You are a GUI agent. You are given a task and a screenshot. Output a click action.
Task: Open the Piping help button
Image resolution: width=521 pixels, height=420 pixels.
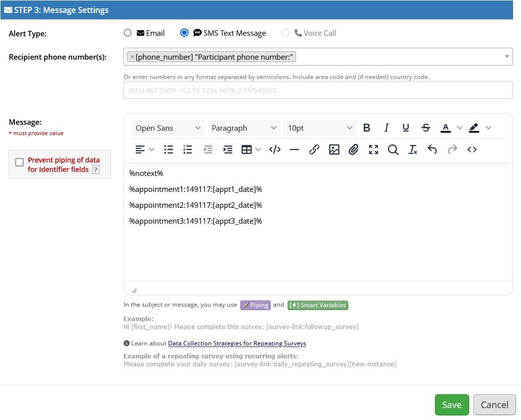point(255,305)
